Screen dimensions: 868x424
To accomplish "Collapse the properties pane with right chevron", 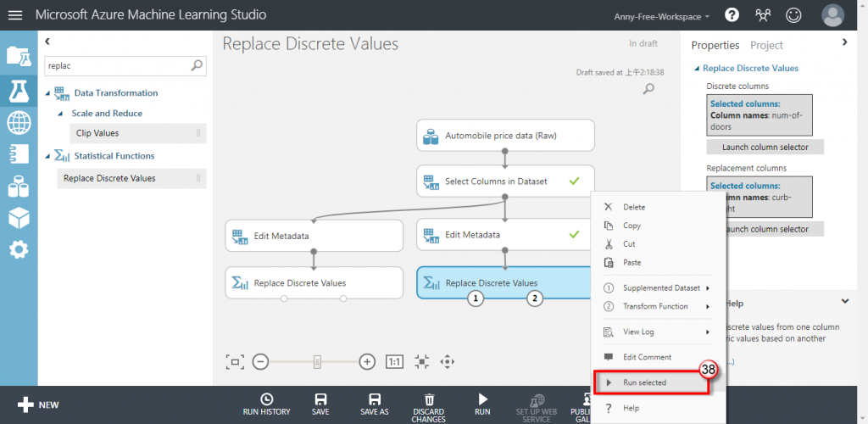I will click(x=845, y=42).
